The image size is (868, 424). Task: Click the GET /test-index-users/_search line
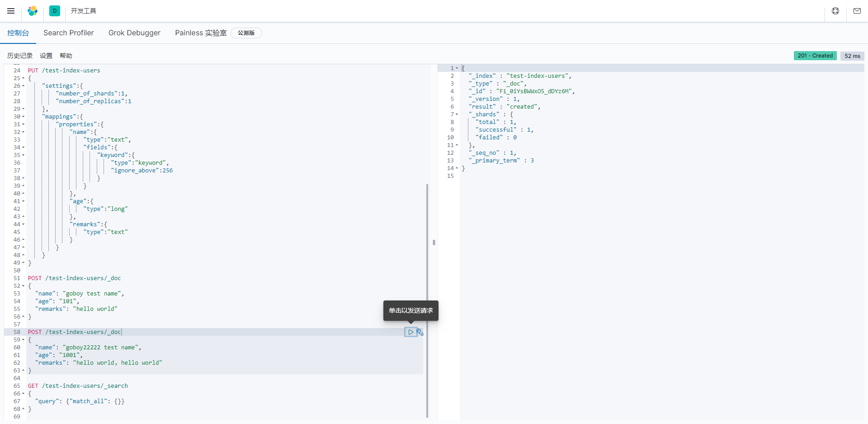(78, 386)
